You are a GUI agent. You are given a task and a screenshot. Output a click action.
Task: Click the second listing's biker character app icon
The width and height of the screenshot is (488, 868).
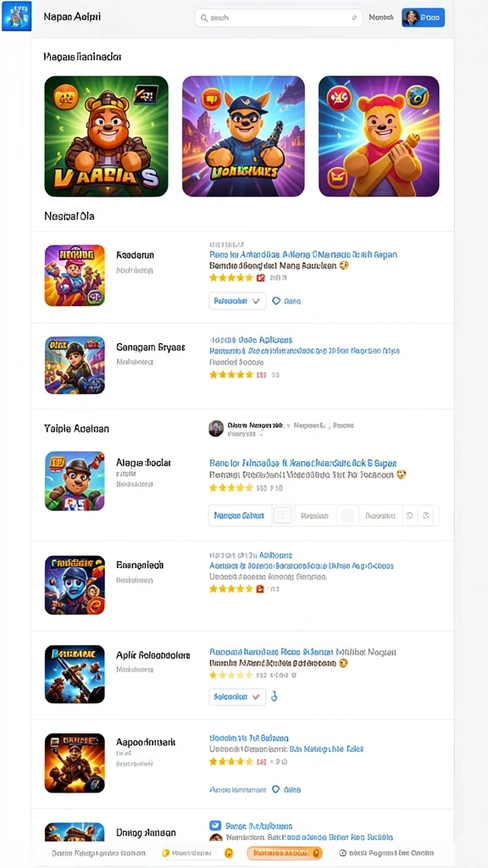tap(75, 365)
